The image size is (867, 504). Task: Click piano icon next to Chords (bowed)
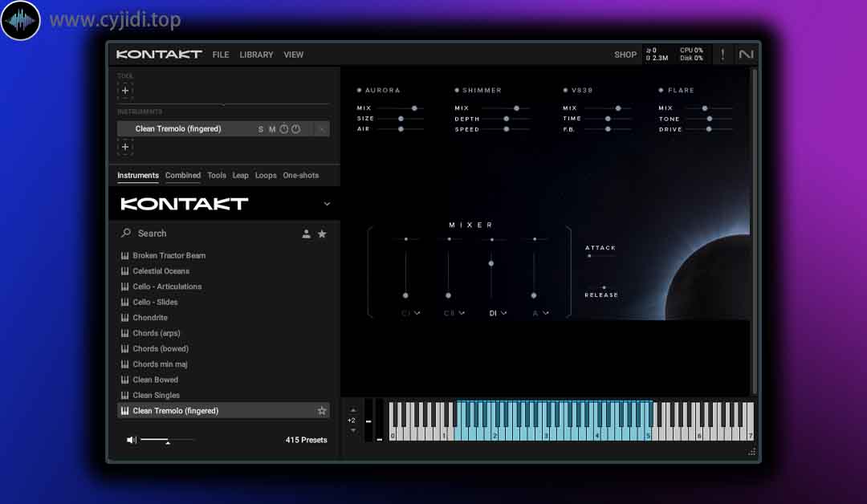(125, 349)
